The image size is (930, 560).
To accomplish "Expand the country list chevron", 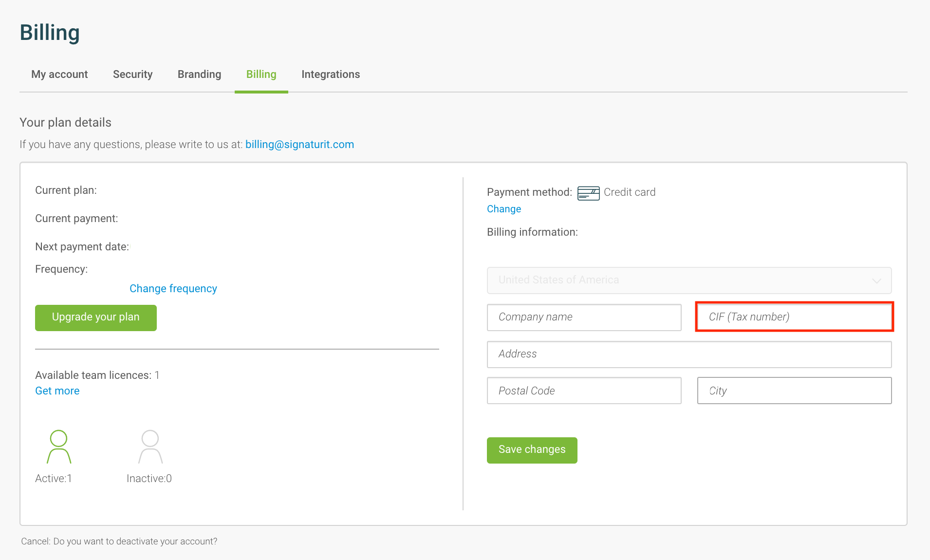I will (x=876, y=281).
